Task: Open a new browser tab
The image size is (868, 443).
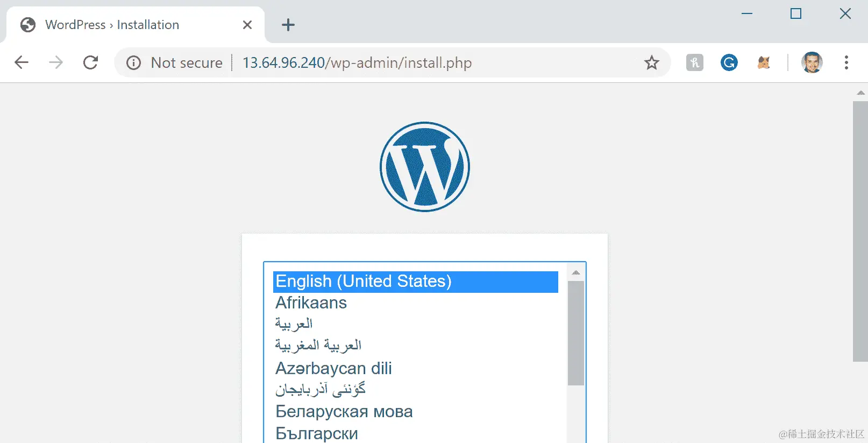Action: pos(288,25)
